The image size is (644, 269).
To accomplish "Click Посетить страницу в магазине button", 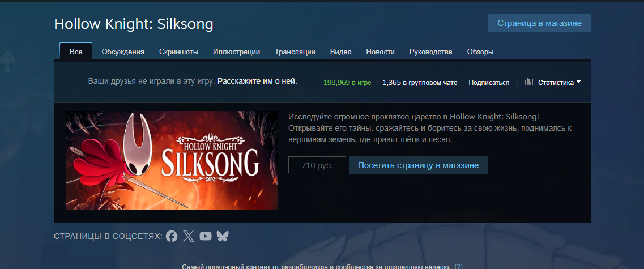I will tap(418, 165).
